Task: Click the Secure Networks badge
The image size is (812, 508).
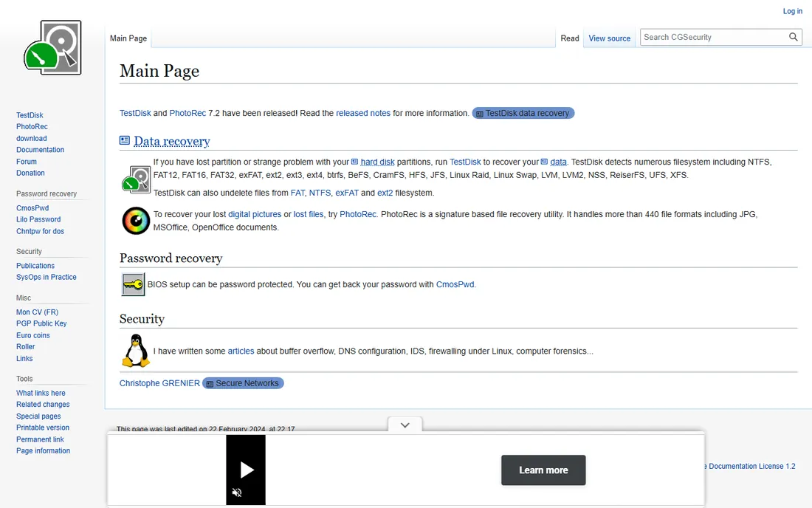Action: (243, 383)
